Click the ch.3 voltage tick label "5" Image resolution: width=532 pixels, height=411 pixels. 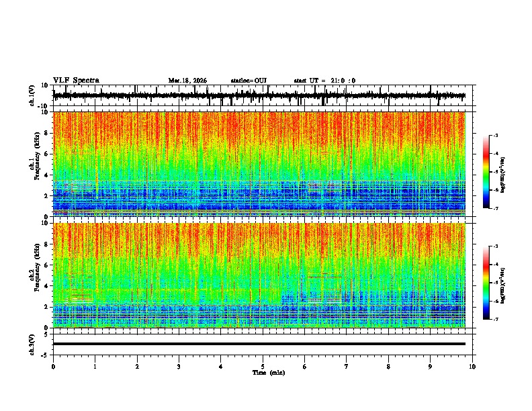click(x=46, y=334)
